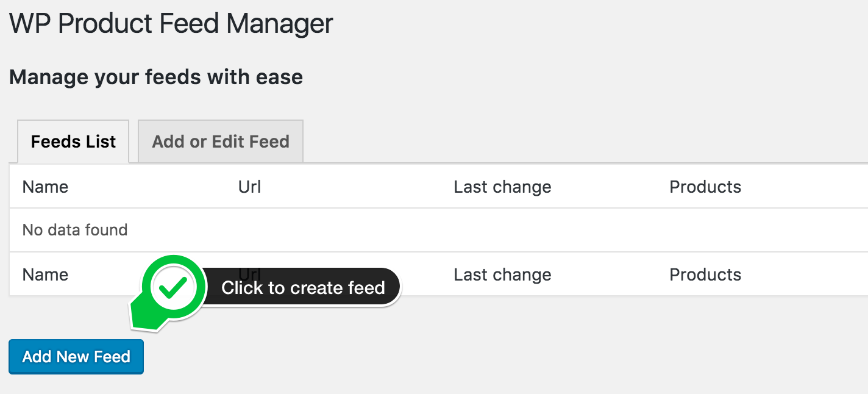Click the bottom Name footer label
Viewport: 868px width, 394px height.
(x=45, y=274)
